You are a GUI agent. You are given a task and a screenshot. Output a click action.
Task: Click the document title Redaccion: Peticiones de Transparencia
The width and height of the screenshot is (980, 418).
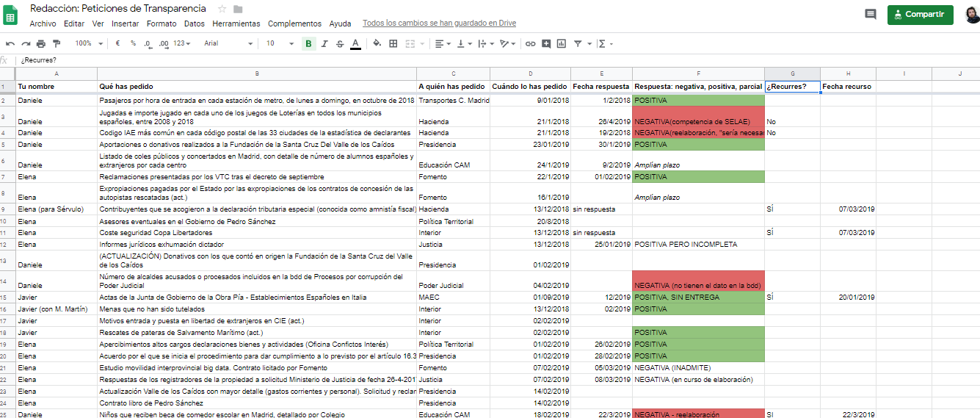117,9
